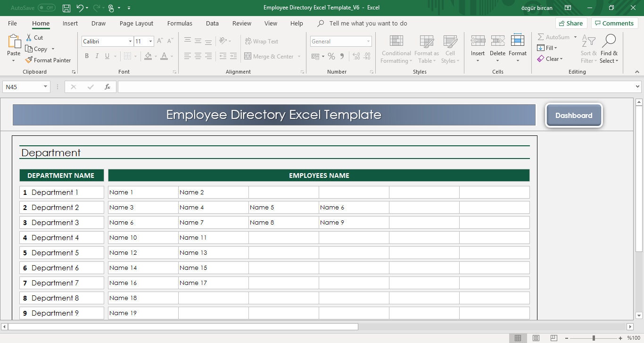The width and height of the screenshot is (644, 343).
Task: Apply italic formatting
Action: [97, 56]
